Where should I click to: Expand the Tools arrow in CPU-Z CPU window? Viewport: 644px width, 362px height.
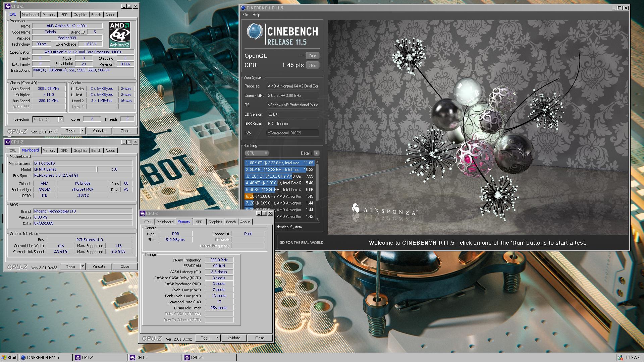point(83,131)
